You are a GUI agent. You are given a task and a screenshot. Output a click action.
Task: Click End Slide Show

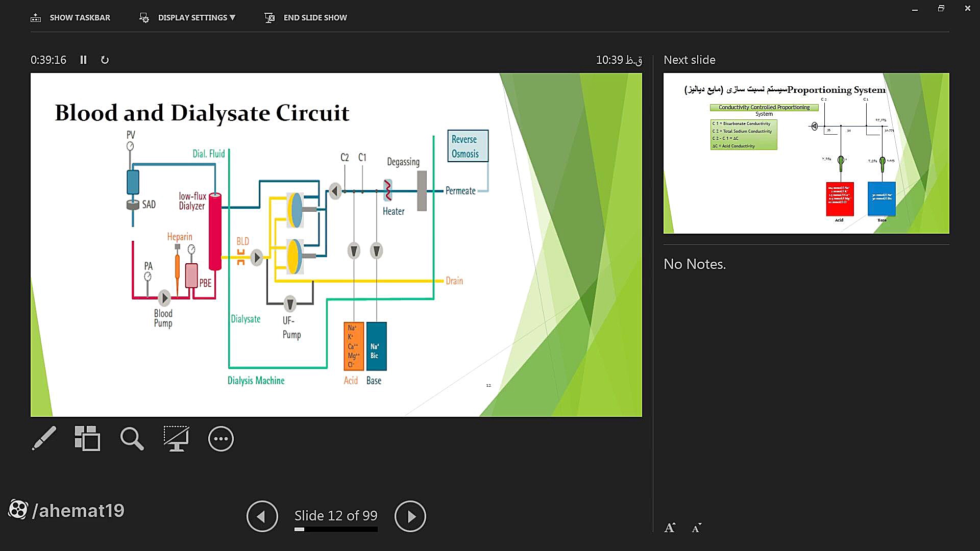click(x=315, y=18)
